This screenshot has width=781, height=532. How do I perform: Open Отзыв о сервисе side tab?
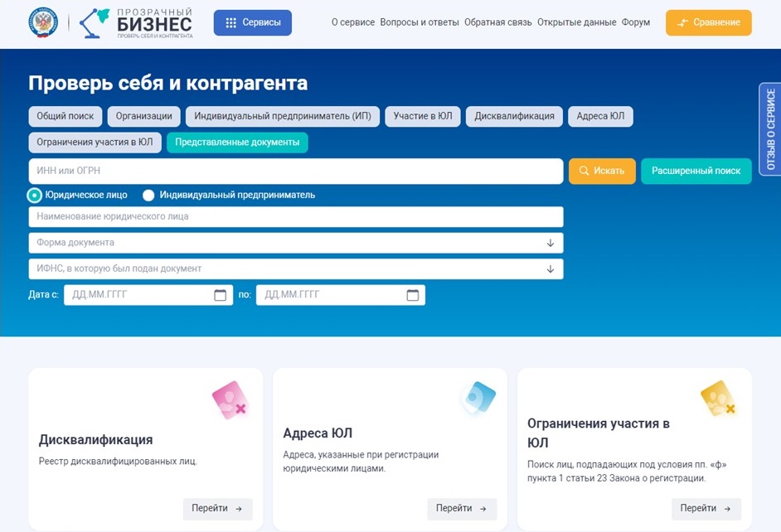(x=770, y=129)
